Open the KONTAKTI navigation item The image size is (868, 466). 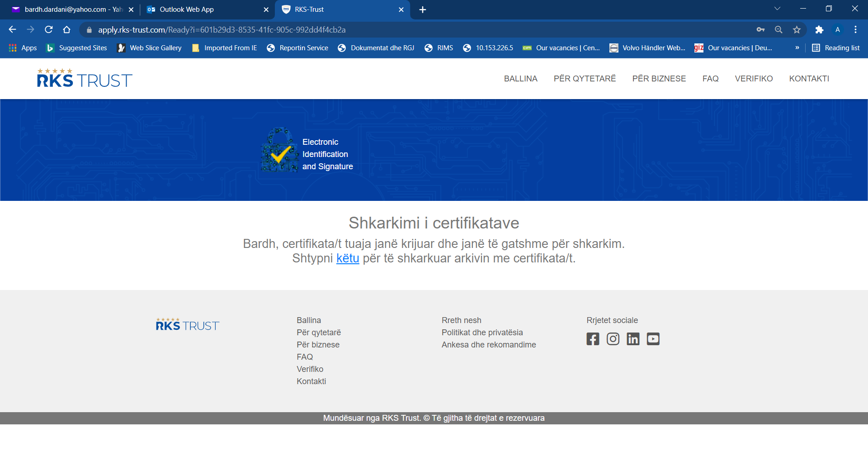click(809, 79)
